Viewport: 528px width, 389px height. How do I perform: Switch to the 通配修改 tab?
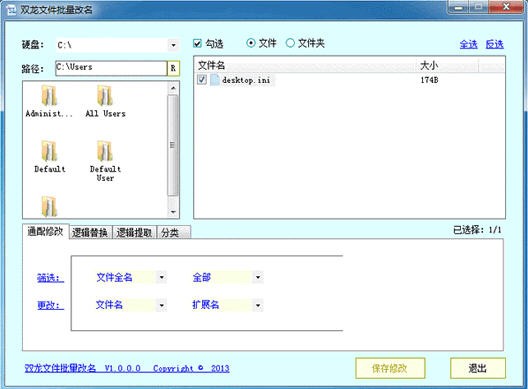point(45,231)
